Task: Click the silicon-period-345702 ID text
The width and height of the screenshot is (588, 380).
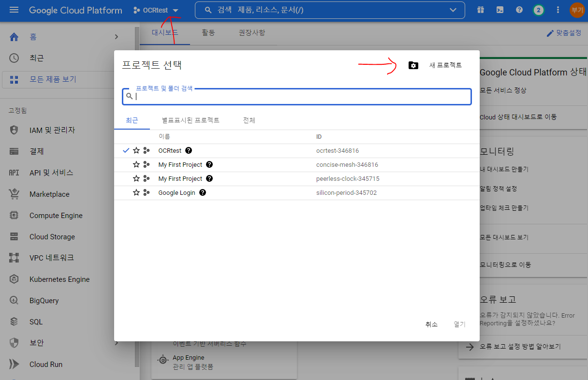Action: tap(346, 193)
